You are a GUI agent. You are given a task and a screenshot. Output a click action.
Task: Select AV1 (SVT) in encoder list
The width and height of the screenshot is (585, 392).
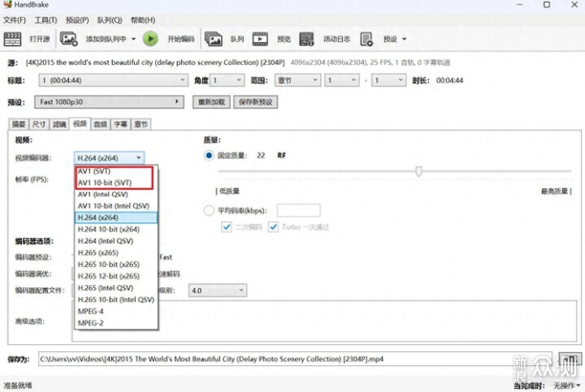pos(116,171)
